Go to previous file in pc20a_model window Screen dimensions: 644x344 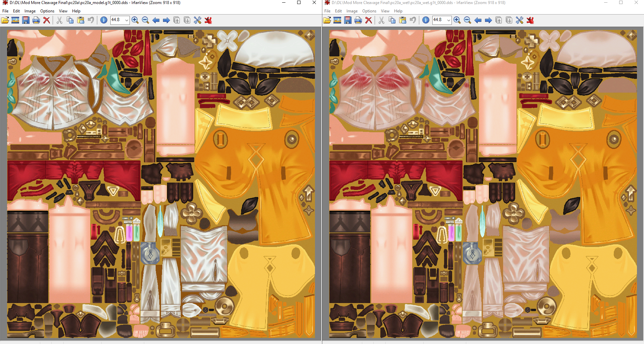156,20
